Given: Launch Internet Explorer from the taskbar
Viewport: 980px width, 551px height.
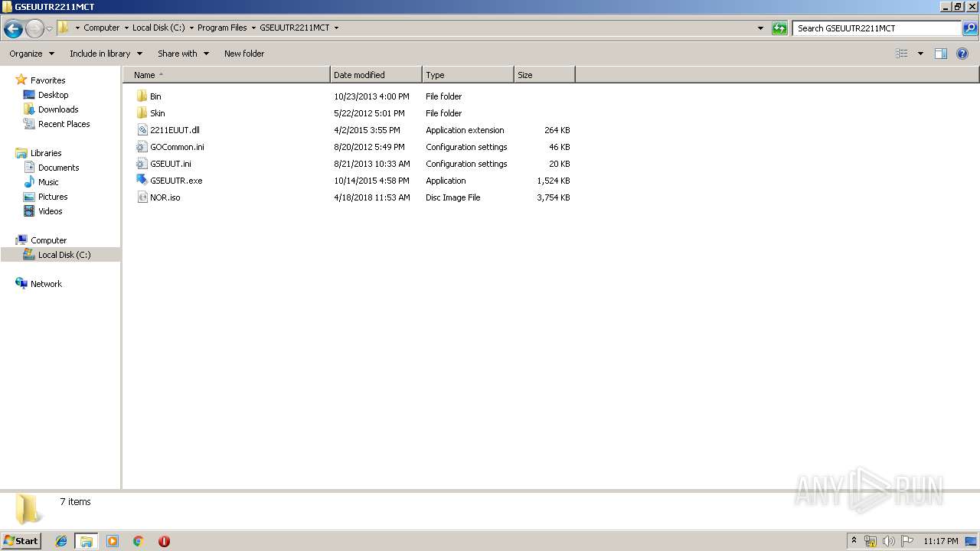Looking at the screenshot, I should coord(61,541).
